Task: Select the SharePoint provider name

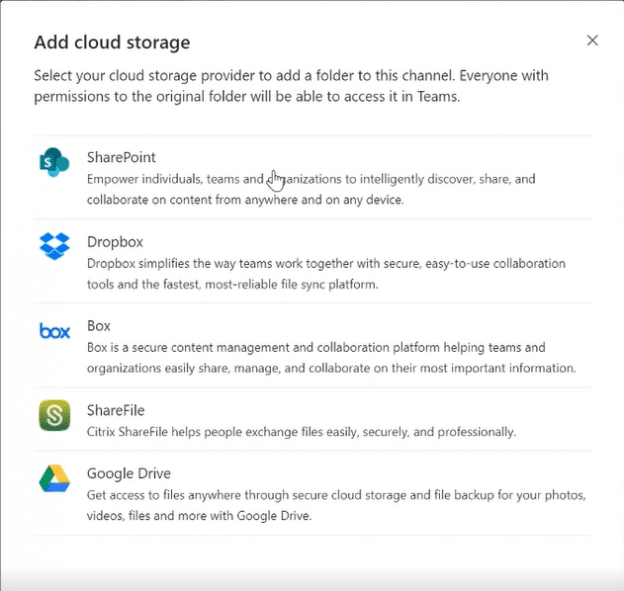Action: (x=121, y=157)
